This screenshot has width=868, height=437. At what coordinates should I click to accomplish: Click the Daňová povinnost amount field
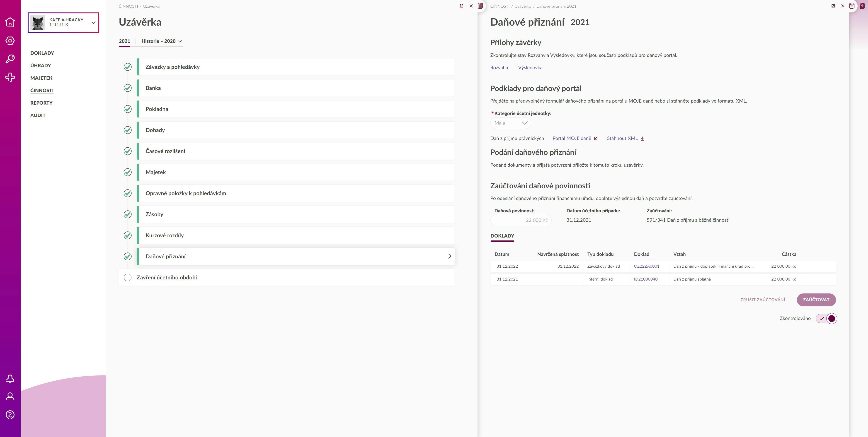(x=521, y=220)
